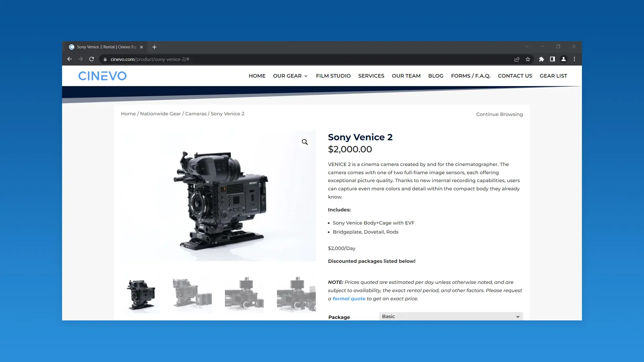Viewport: 644px width, 362px height.
Task: Click the magnifier zoom icon on product image
Action: (x=305, y=142)
